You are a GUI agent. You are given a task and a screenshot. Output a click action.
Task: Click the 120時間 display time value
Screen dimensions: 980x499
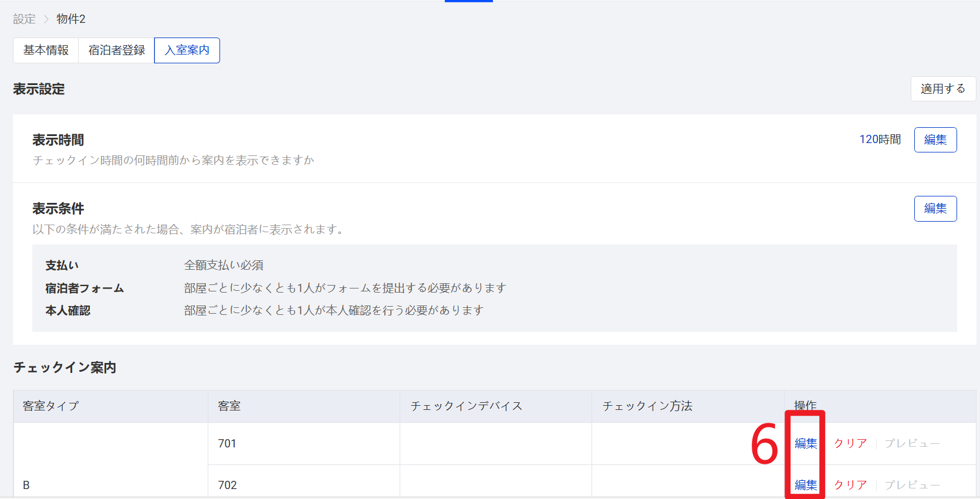coord(880,140)
